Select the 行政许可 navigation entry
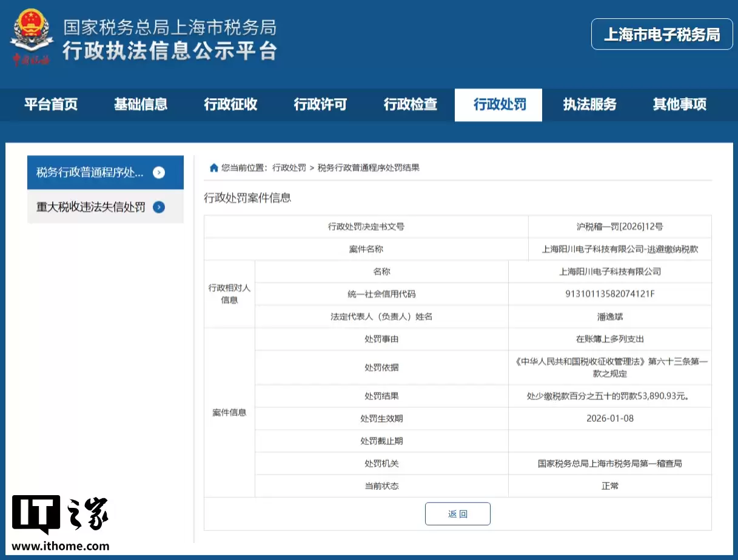The height and width of the screenshot is (560, 738). pyautogui.click(x=320, y=104)
